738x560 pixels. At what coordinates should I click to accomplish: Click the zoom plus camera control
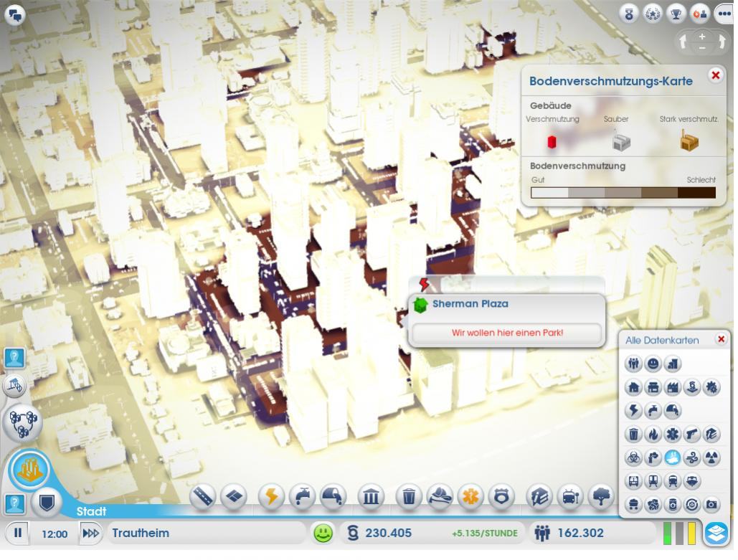point(701,37)
